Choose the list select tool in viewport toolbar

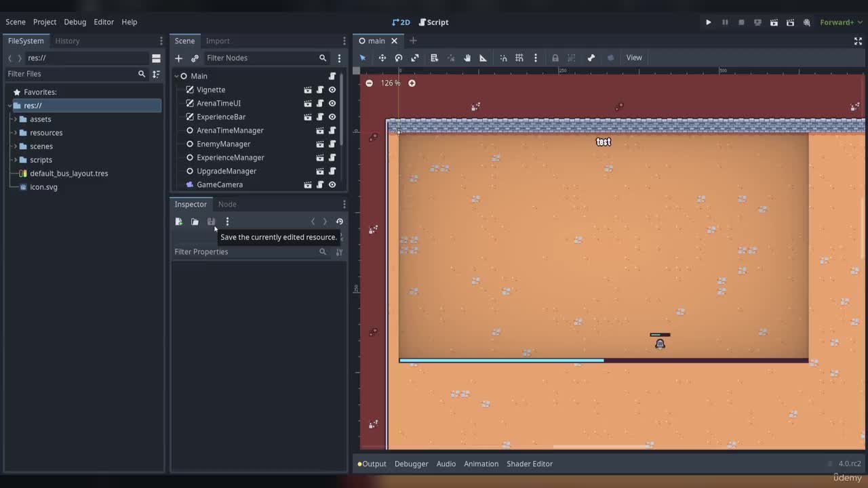(435, 58)
